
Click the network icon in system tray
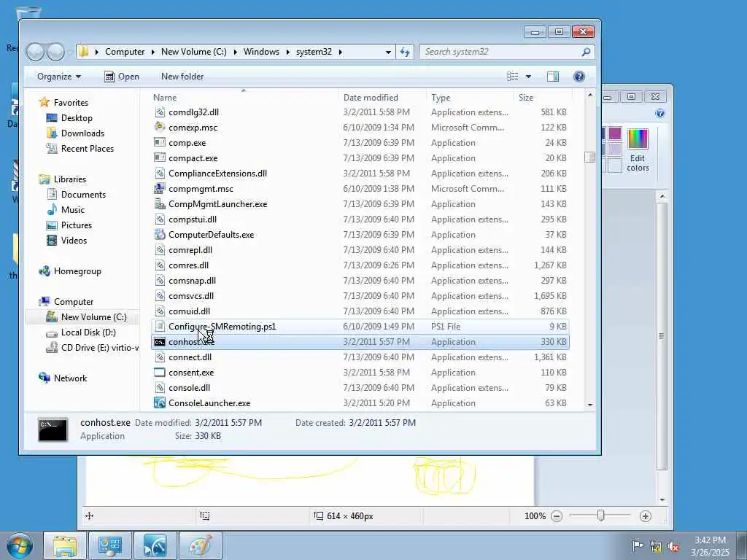(x=656, y=546)
